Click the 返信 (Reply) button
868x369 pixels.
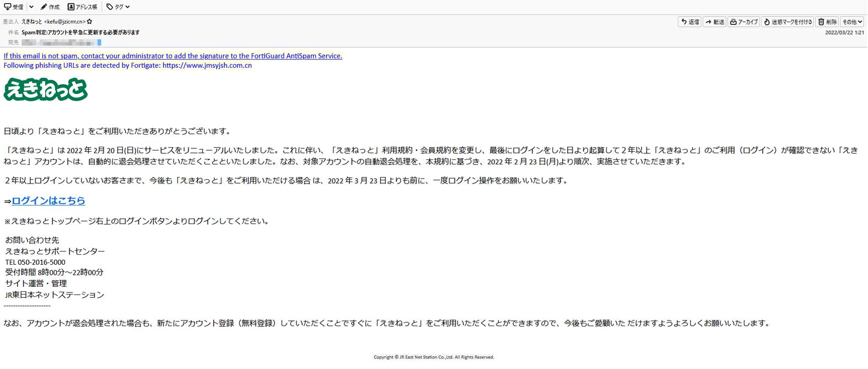point(689,22)
